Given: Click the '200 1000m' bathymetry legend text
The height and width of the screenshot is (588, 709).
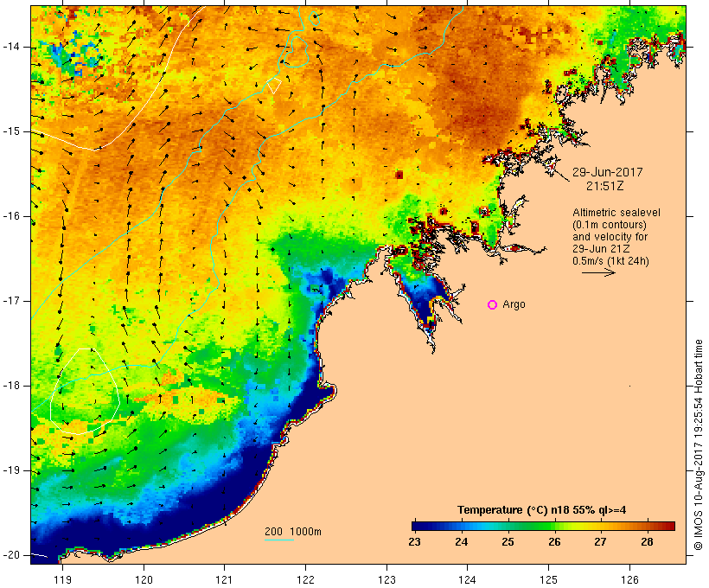Looking at the screenshot, I should point(293,532).
